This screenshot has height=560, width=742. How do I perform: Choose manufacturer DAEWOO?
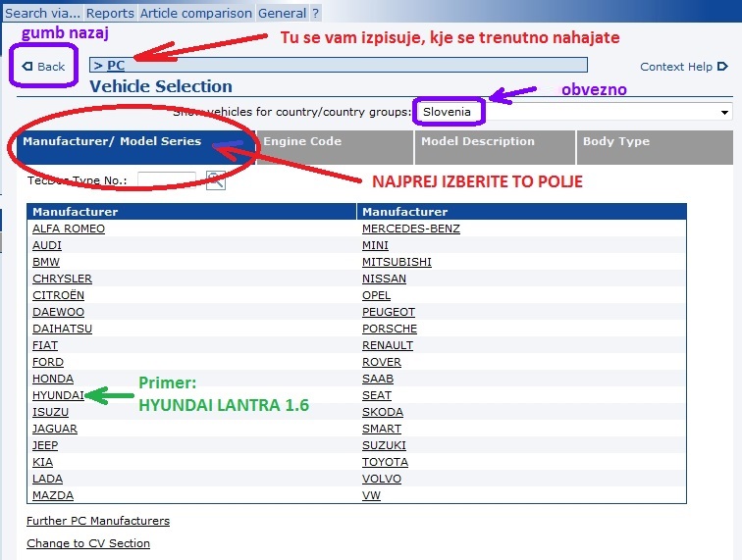[x=58, y=312]
